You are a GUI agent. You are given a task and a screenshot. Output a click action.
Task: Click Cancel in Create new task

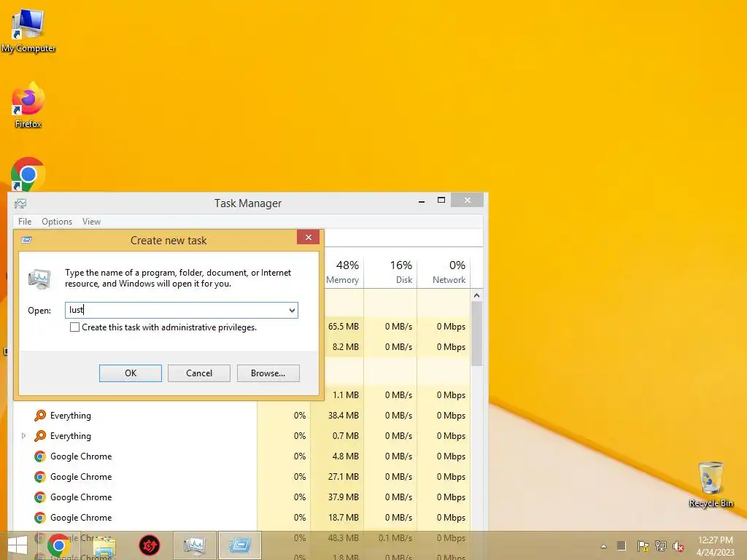[x=199, y=373]
